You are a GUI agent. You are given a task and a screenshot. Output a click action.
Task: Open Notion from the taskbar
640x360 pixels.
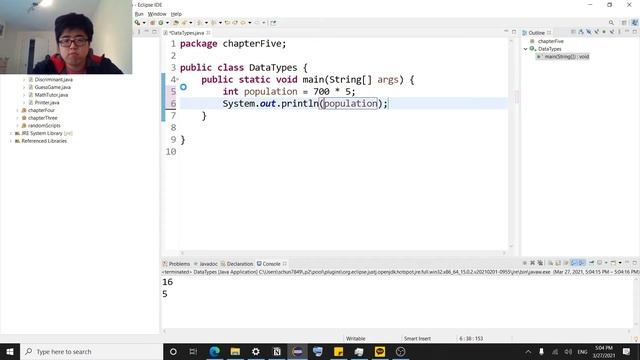coord(277,351)
